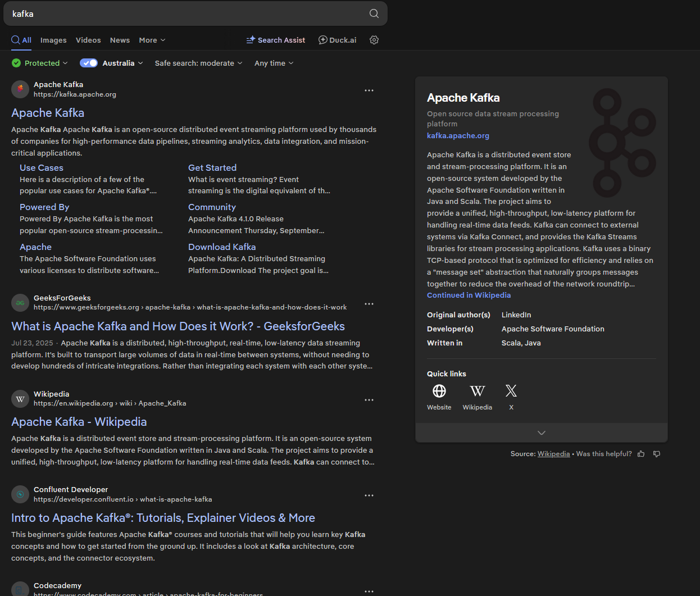
Task: Click Continued in Wikipedia link
Action: click(x=469, y=295)
